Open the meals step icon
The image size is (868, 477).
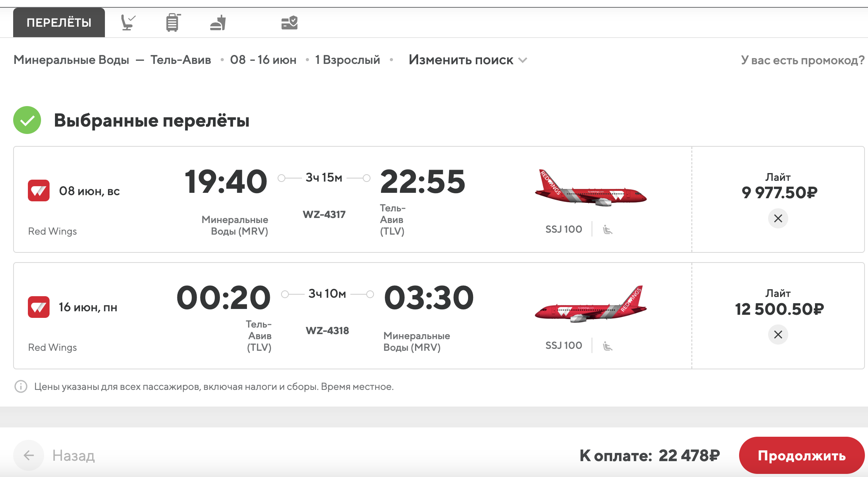point(218,22)
